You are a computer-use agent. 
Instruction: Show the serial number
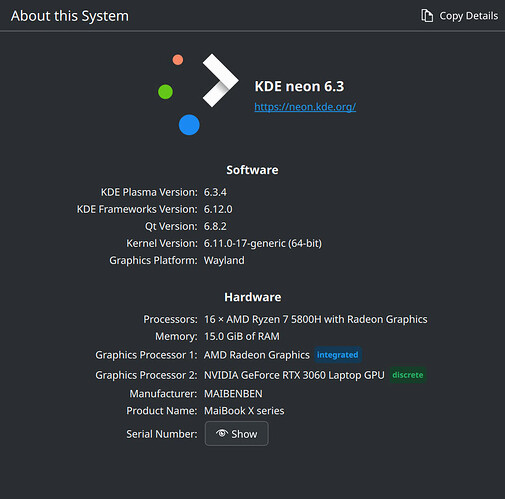point(236,433)
